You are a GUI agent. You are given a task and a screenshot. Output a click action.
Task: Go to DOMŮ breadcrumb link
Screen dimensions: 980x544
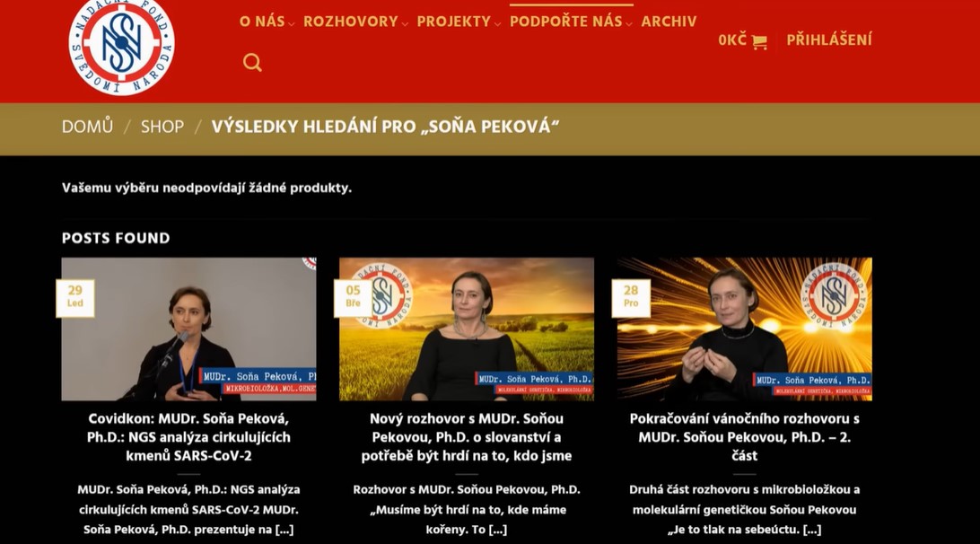88,127
